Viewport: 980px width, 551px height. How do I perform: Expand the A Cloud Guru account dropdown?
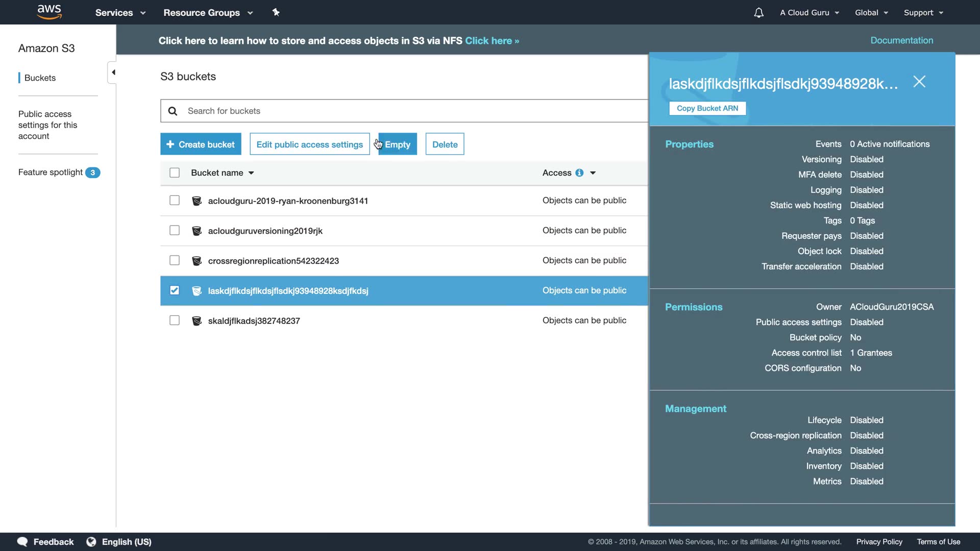809,13
